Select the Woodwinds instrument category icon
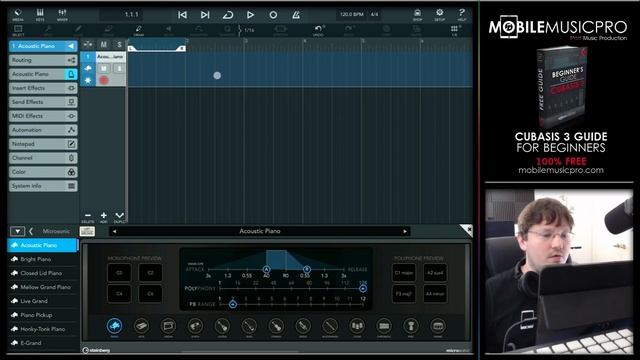 pos(330,327)
